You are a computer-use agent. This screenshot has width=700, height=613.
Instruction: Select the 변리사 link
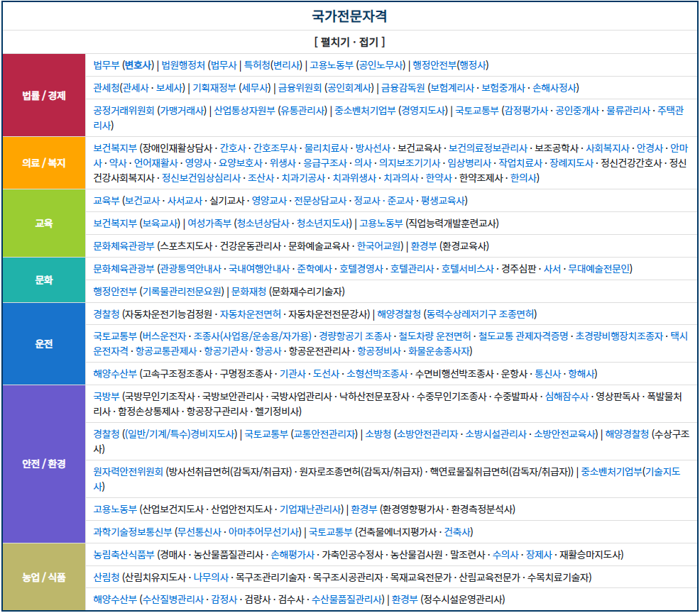click(x=286, y=65)
